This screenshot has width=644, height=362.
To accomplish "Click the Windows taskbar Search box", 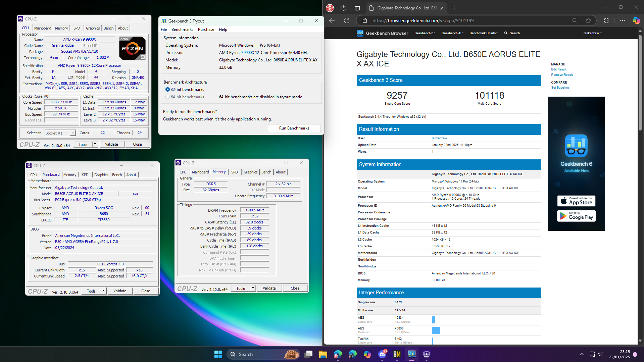I will click(x=263, y=354).
